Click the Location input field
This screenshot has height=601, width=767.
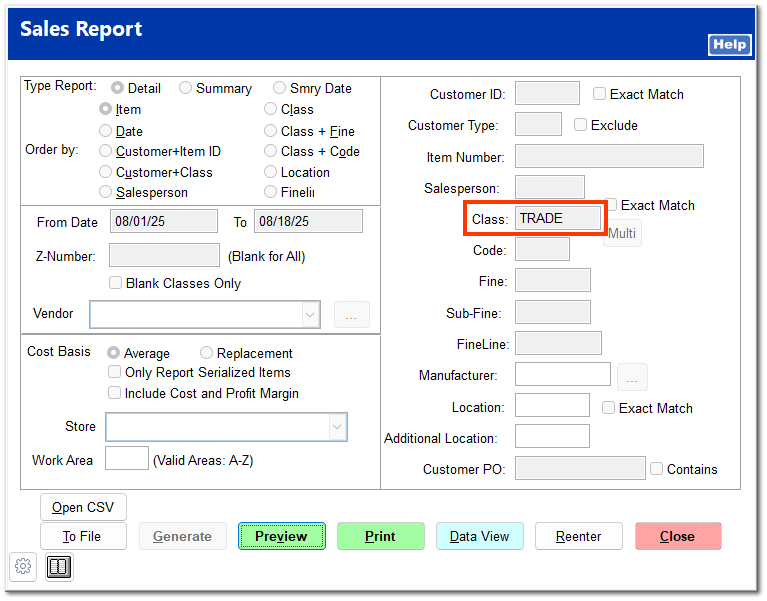[552, 405]
